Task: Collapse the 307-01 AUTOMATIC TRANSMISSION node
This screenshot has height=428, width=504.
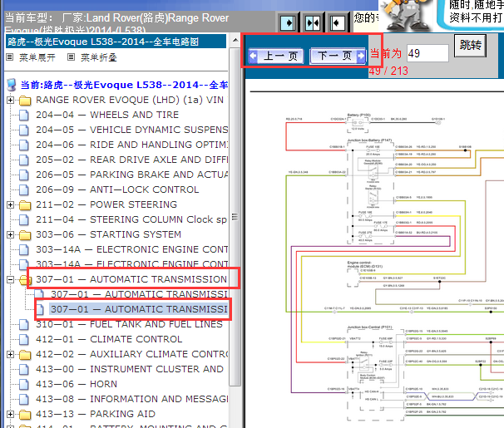Action: tap(10, 280)
